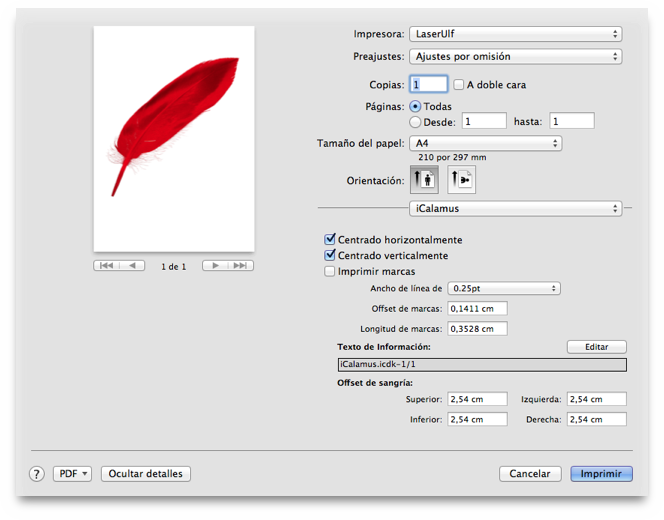Jump to last preview page
The height and width of the screenshot is (520, 664).
click(241, 266)
